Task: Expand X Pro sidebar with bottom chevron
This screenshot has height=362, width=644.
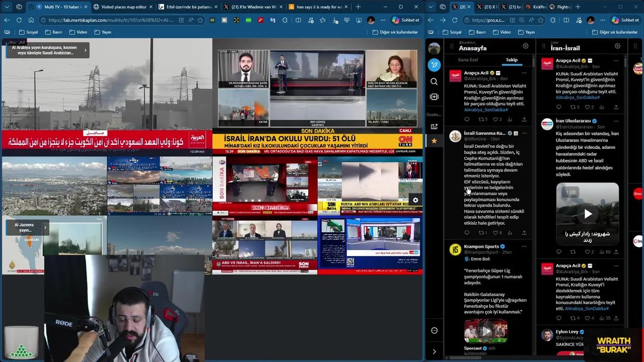Action: (434, 351)
